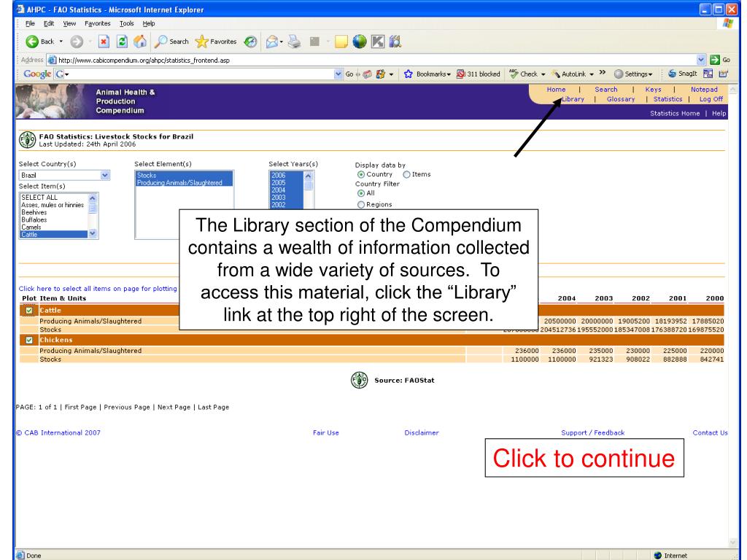The height and width of the screenshot is (560, 747).
Task: Click select all items for plotting link
Action: click(98, 289)
